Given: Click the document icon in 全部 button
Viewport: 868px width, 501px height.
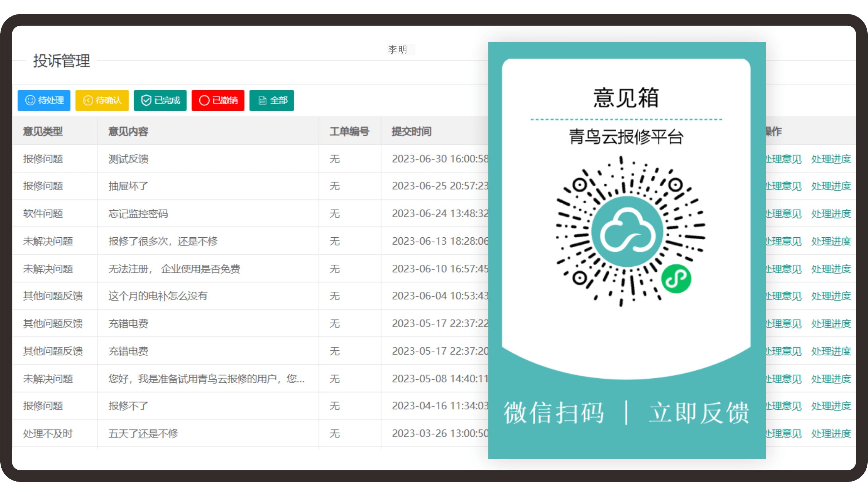Looking at the screenshot, I should (263, 101).
